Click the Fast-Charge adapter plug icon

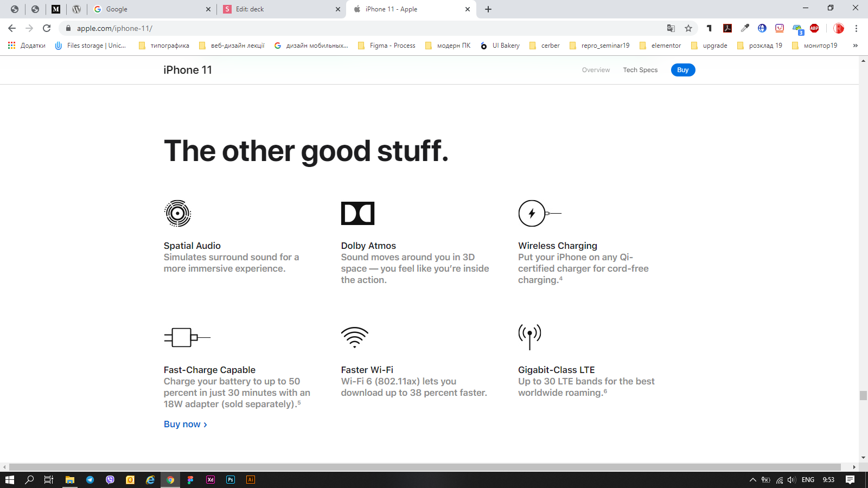tap(187, 337)
